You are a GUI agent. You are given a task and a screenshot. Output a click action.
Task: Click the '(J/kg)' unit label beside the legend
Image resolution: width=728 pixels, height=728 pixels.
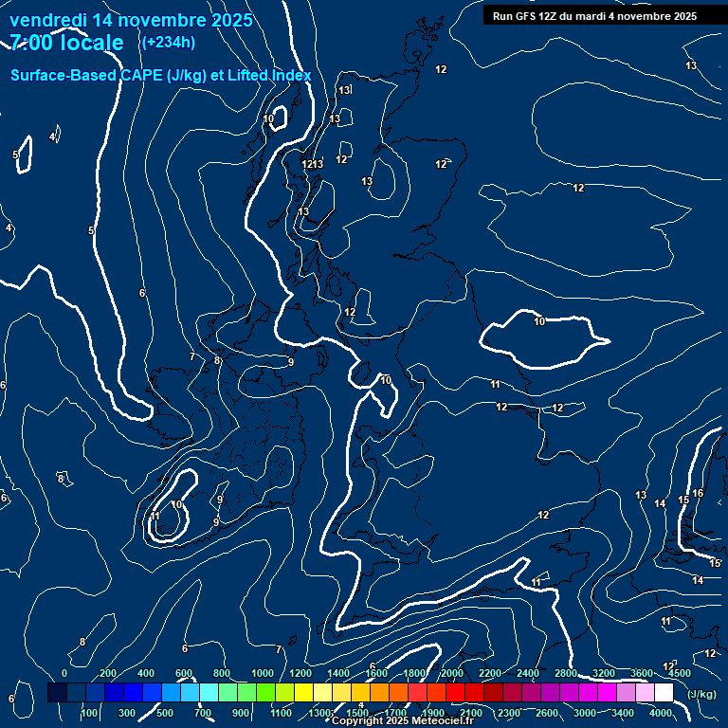[x=701, y=694]
